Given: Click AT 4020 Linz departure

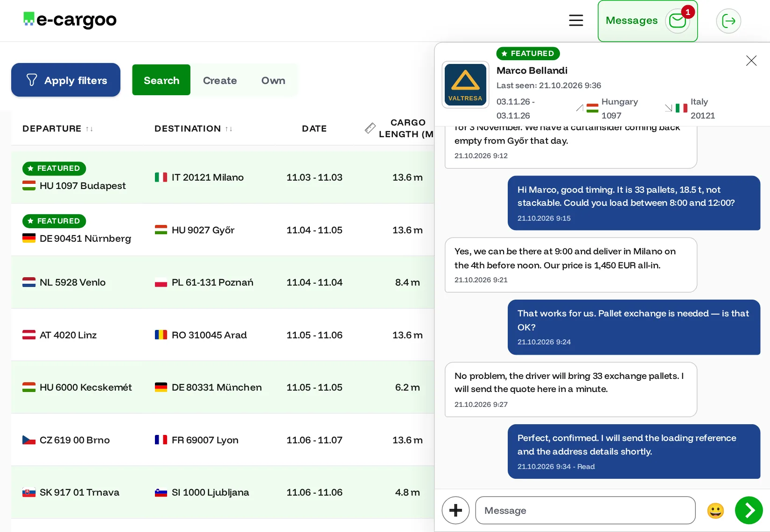Looking at the screenshot, I should (59, 335).
